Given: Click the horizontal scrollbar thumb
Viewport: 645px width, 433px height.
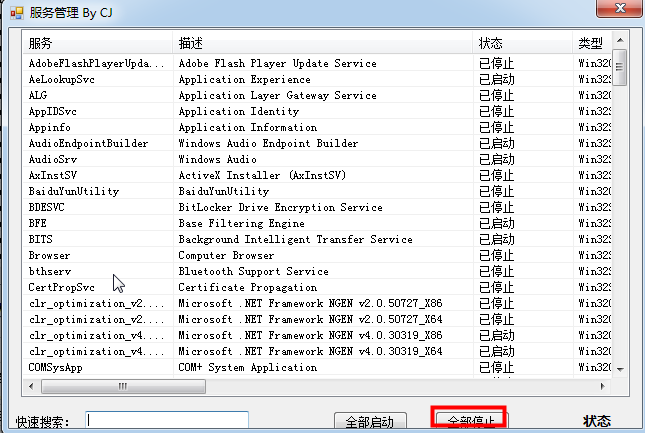Looking at the screenshot, I should [x=123, y=387].
